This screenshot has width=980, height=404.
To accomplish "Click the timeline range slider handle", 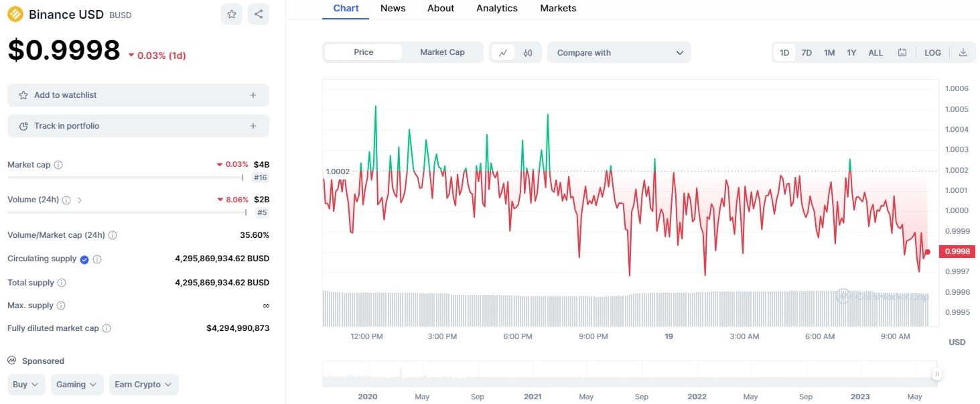I will point(936,375).
